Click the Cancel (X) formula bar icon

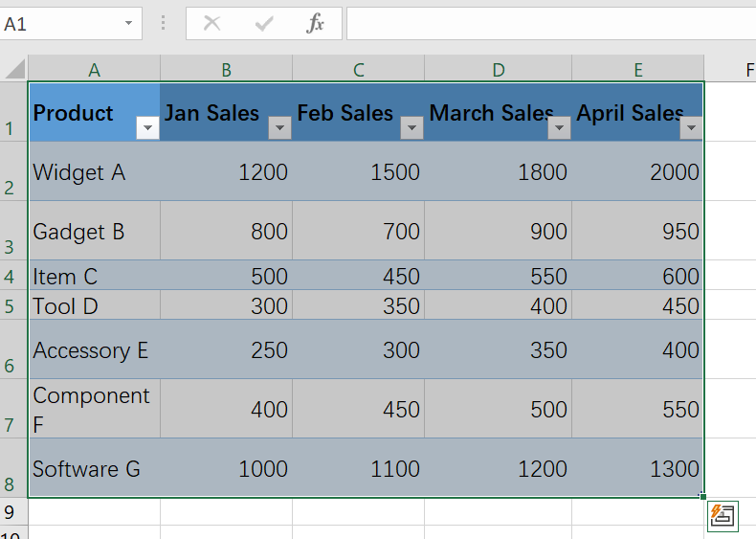click(212, 23)
